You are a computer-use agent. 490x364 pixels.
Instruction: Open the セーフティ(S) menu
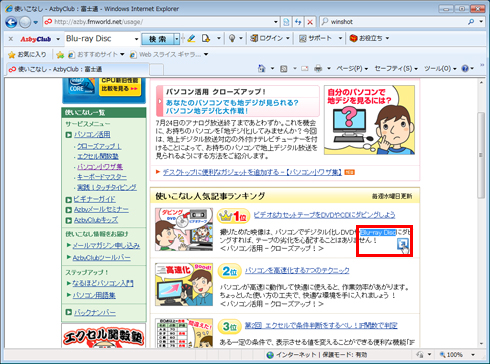(x=396, y=69)
